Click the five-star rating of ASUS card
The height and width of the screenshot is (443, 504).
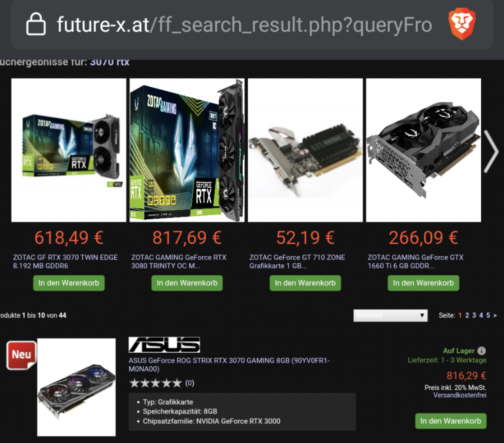pyautogui.click(x=156, y=383)
